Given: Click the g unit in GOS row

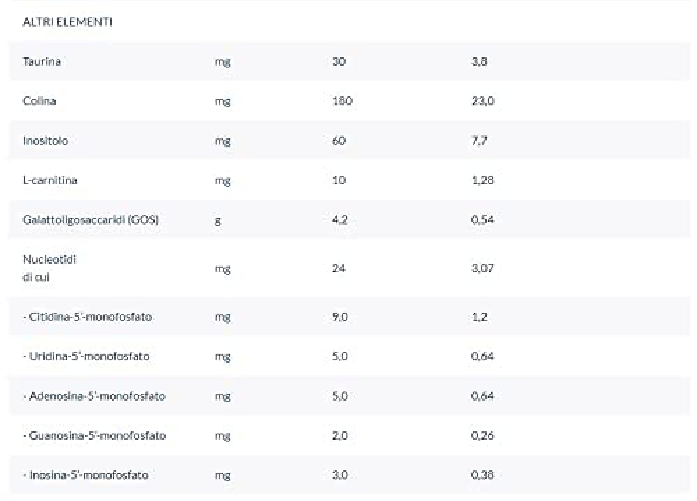Looking at the screenshot, I should pyautogui.click(x=218, y=220).
